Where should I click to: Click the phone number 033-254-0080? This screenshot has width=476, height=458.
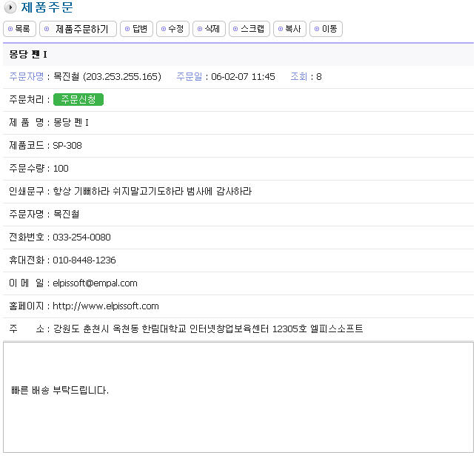pyautogui.click(x=81, y=237)
